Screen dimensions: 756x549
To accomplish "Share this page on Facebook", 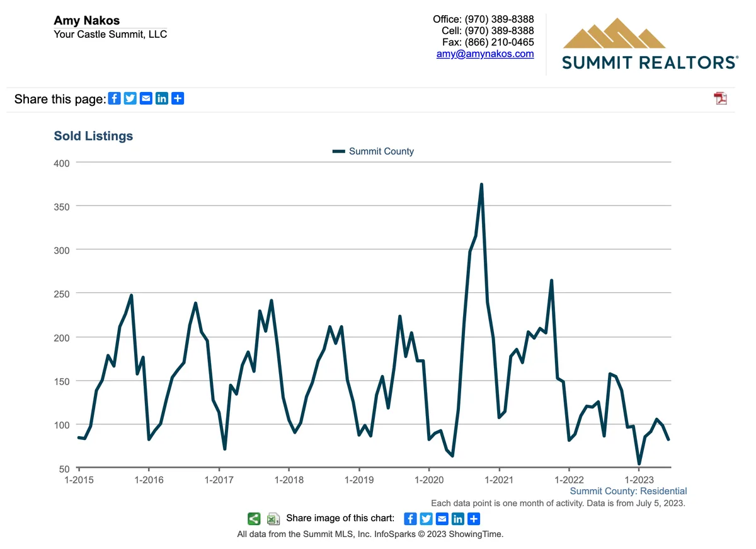I will point(115,98).
